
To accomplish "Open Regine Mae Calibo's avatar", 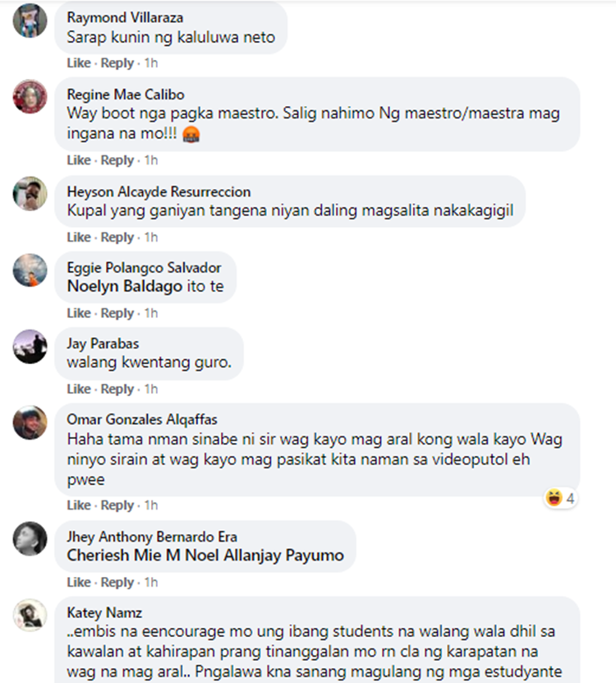I will (30, 97).
